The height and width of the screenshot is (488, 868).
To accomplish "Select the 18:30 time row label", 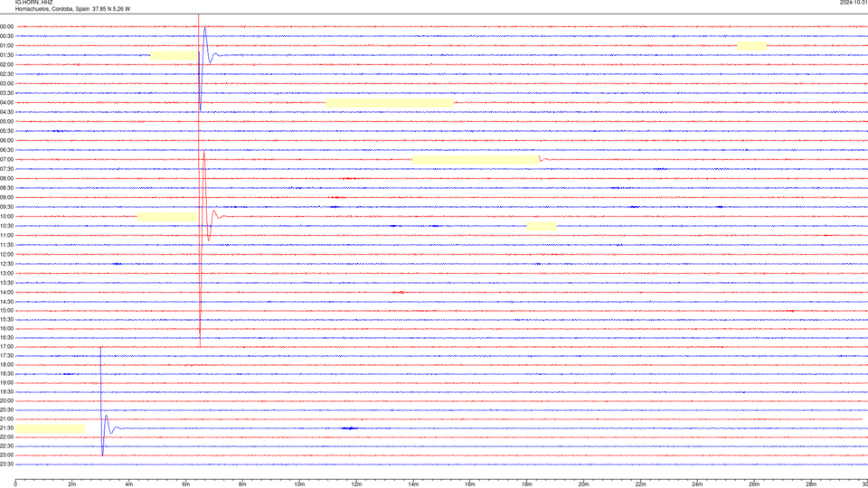I will (6, 374).
